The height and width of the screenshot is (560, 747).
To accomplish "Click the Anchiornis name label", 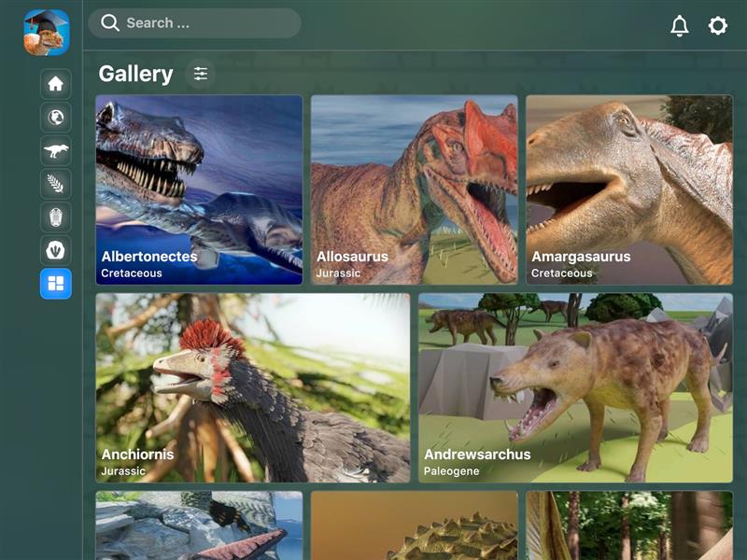I will click(x=137, y=455).
